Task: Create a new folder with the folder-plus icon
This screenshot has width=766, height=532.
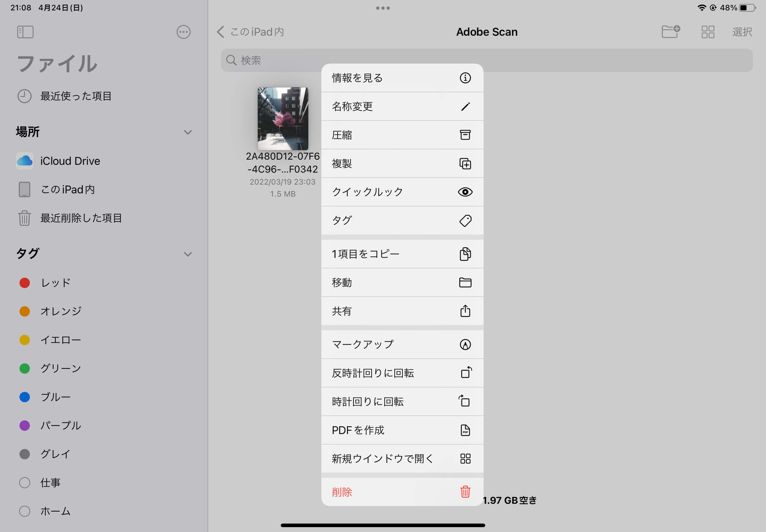Action: (x=671, y=32)
